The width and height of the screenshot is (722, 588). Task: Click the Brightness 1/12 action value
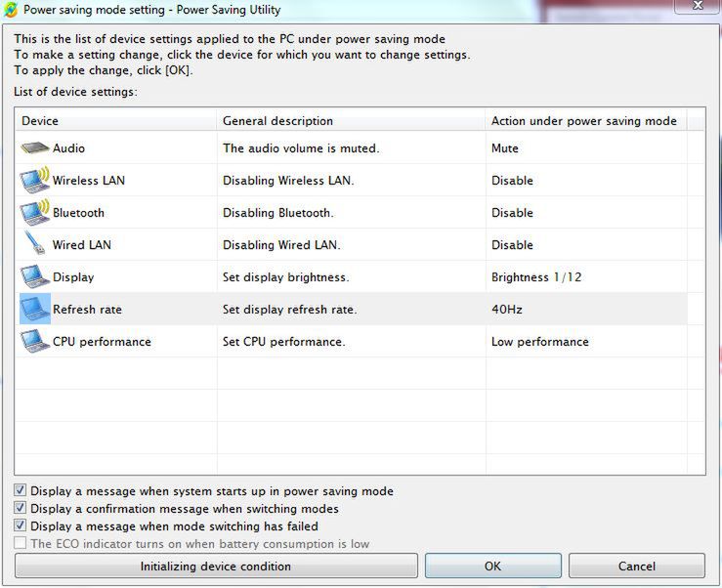536,277
